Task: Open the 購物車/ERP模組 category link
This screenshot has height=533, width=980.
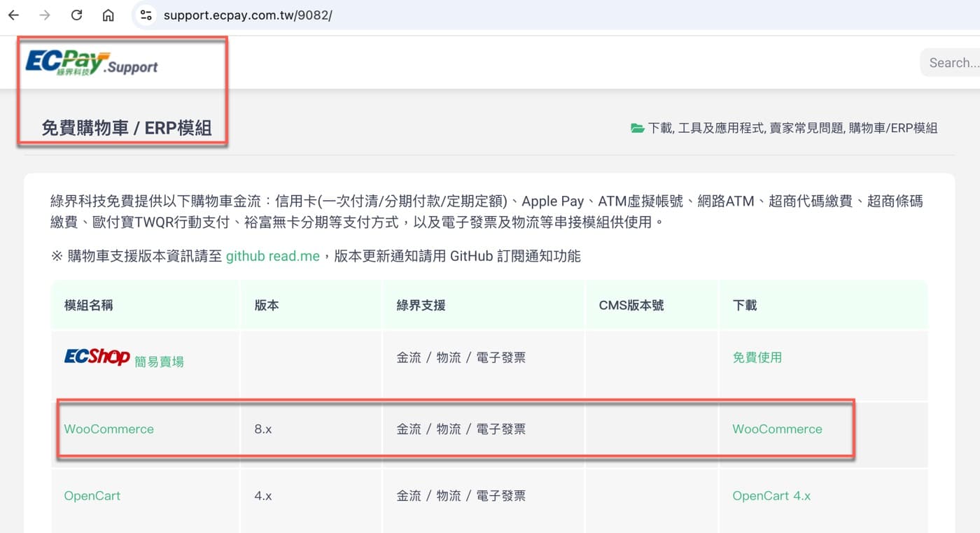Action: 893,128
